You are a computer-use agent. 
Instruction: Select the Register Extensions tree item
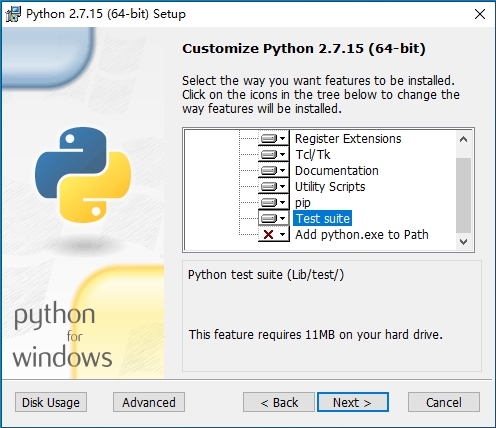tap(348, 138)
